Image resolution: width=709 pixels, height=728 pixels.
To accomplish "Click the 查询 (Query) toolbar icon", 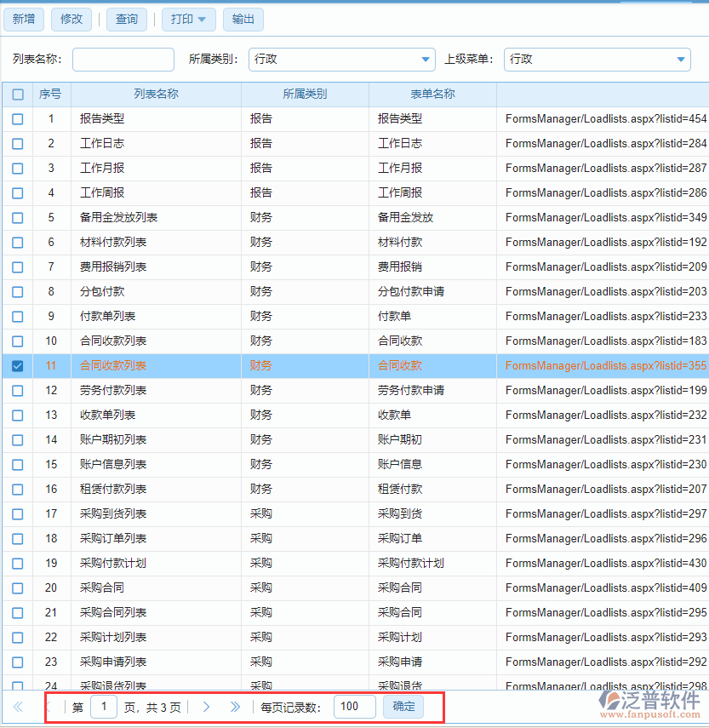I will pyautogui.click(x=126, y=19).
